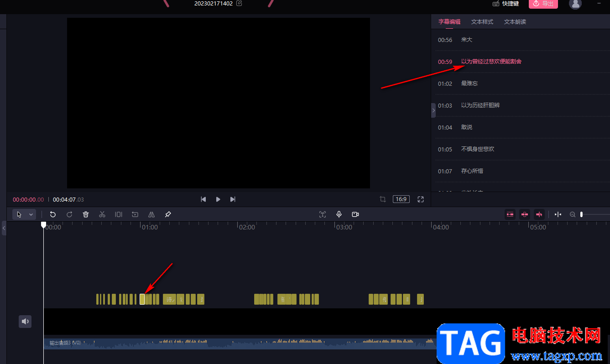The image size is (610, 364).
Task: Start voice recording with microphone icon
Action: click(339, 214)
